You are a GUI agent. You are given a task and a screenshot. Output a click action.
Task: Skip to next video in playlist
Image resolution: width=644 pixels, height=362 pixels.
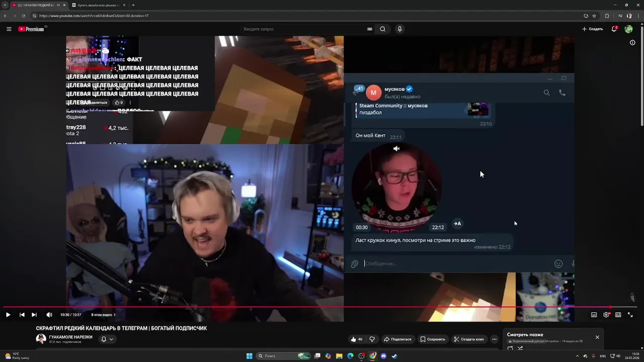pos(34,315)
